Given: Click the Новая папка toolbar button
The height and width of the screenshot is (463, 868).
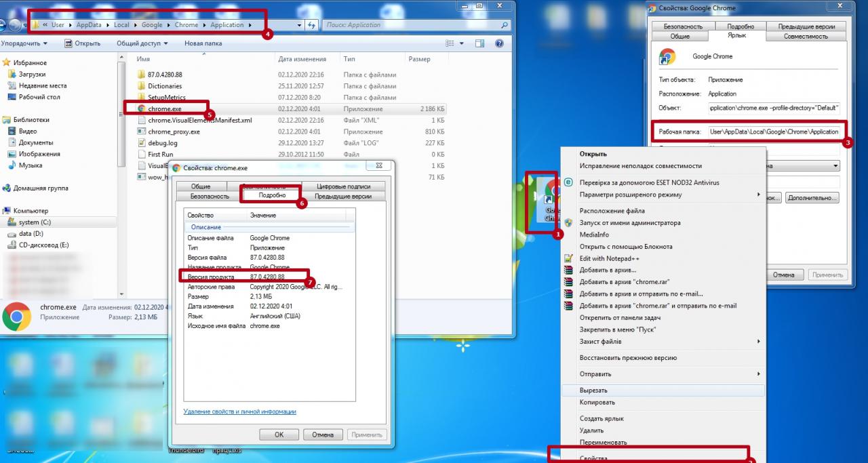Looking at the screenshot, I should [x=203, y=43].
